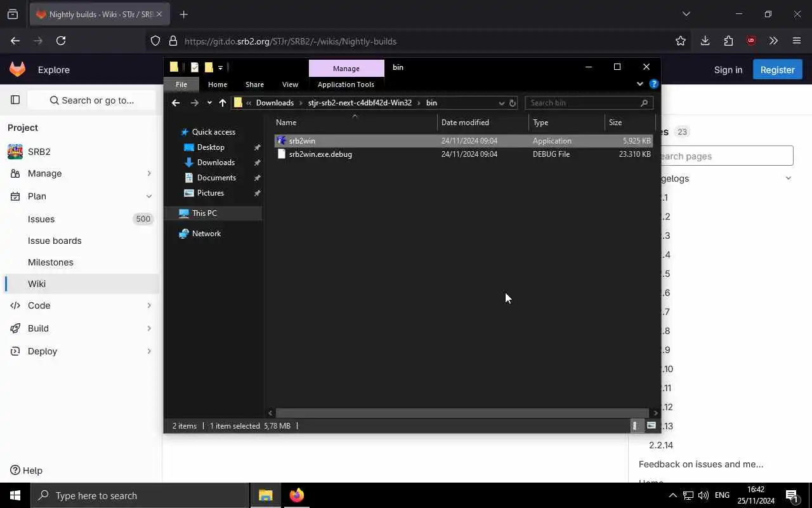Viewport: 812px width, 508px height.
Task: Go back in File Explorer
Action: click(176, 103)
